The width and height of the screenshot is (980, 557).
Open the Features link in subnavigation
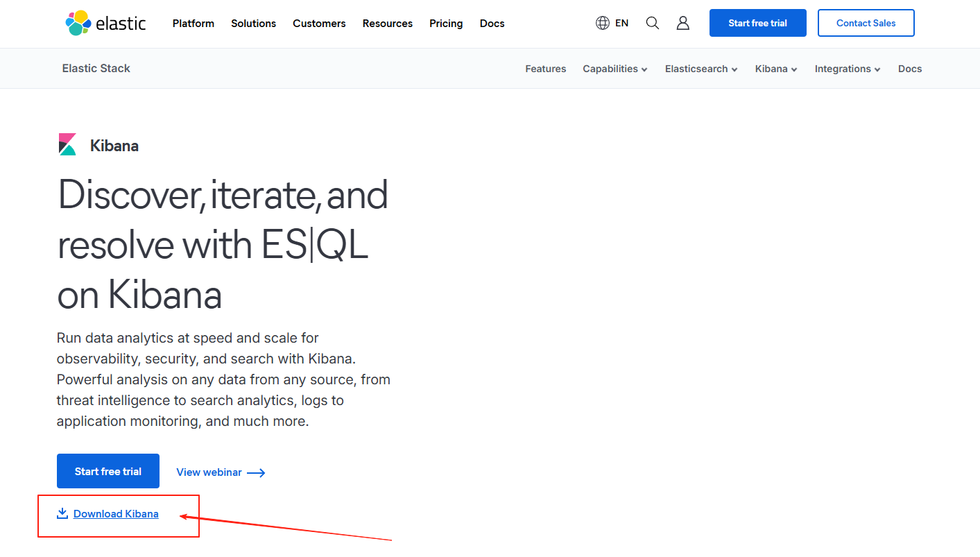(546, 69)
